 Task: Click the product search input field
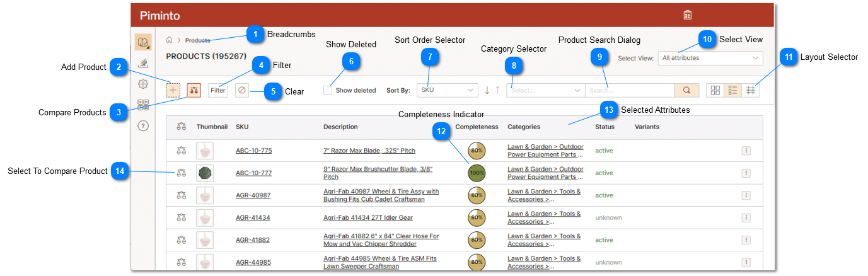[x=629, y=90]
